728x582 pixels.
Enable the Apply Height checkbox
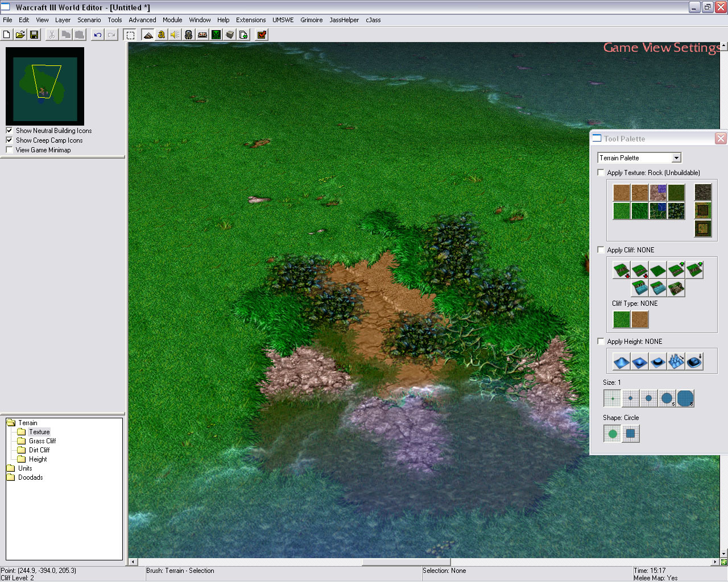[601, 341]
